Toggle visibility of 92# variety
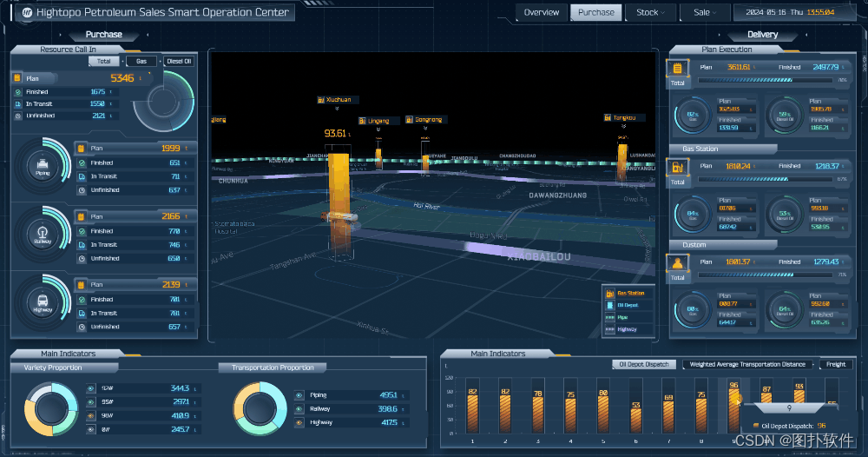 (x=91, y=388)
